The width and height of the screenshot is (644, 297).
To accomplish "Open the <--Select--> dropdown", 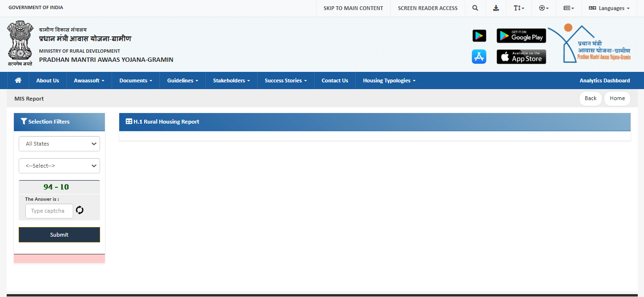I will tap(59, 166).
